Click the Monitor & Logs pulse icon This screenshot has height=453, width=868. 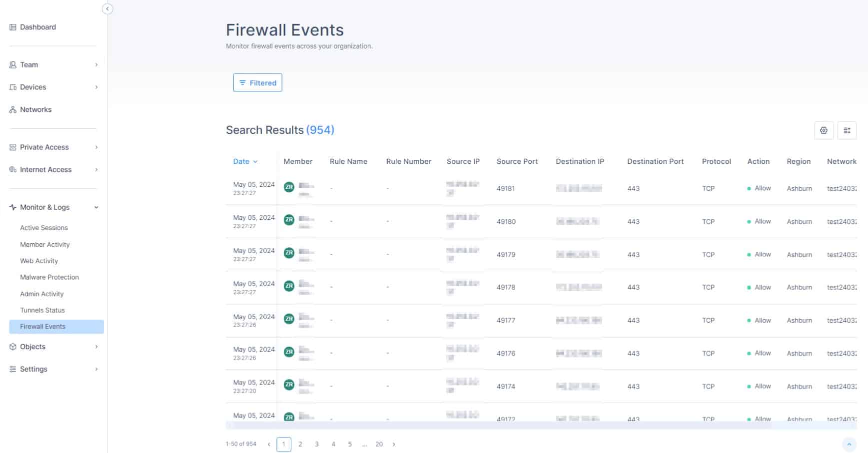click(x=12, y=207)
